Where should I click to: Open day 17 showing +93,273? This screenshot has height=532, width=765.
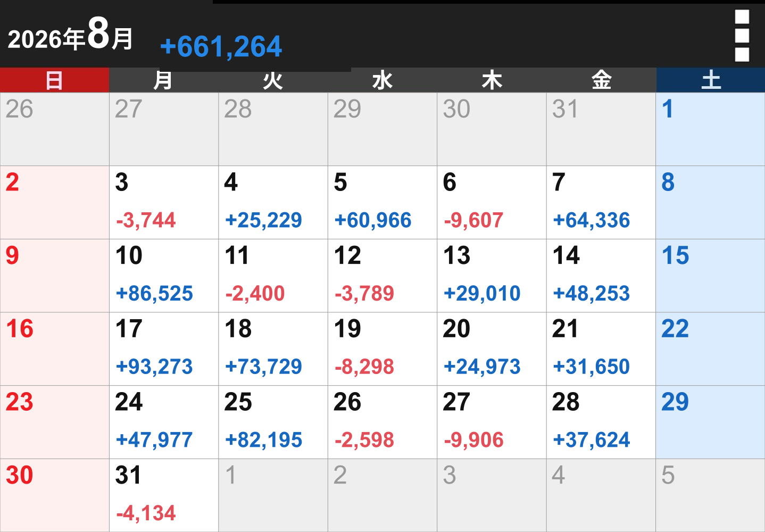164,349
